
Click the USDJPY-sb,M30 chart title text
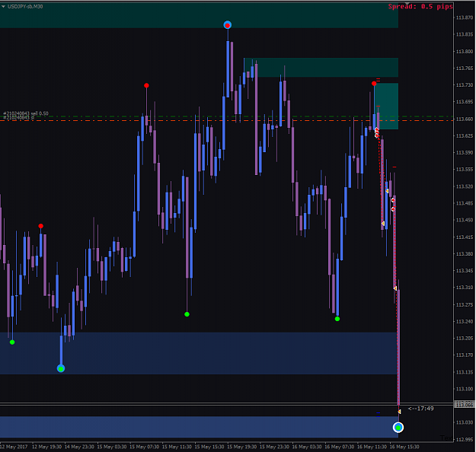coord(25,6)
